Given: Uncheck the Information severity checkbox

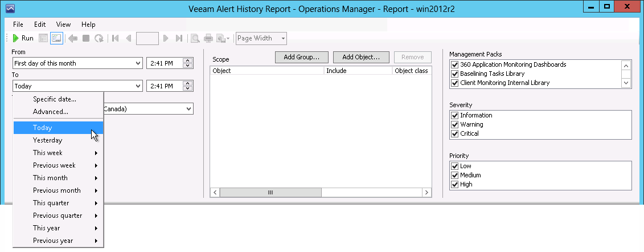Looking at the screenshot, I should [454, 115].
